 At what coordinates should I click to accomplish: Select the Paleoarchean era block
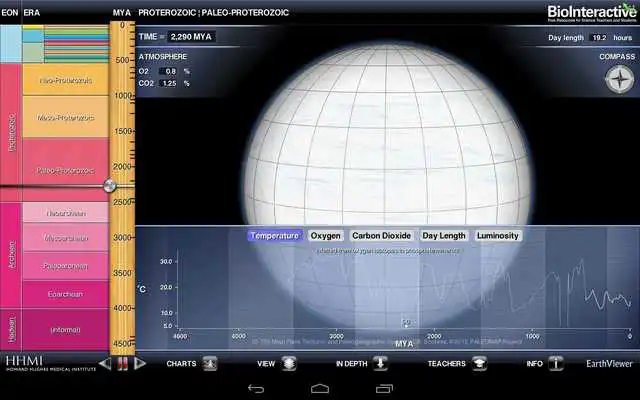(x=65, y=266)
